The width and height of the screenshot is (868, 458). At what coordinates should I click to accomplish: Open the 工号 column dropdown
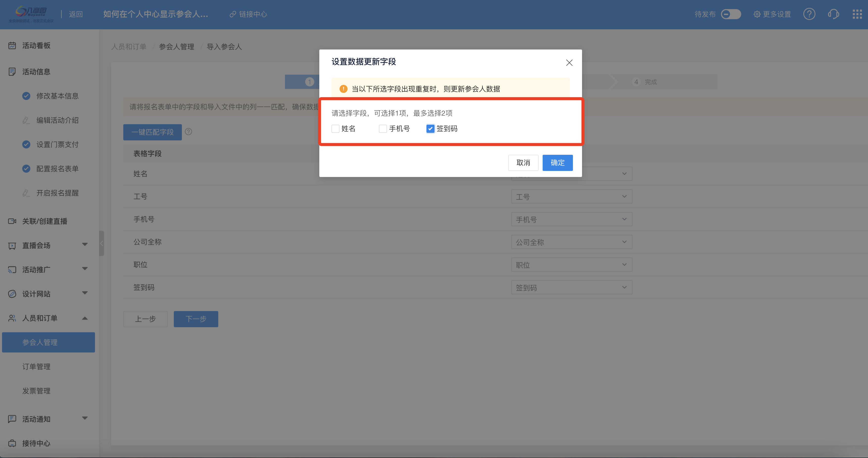pyautogui.click(x=571, y=197)
